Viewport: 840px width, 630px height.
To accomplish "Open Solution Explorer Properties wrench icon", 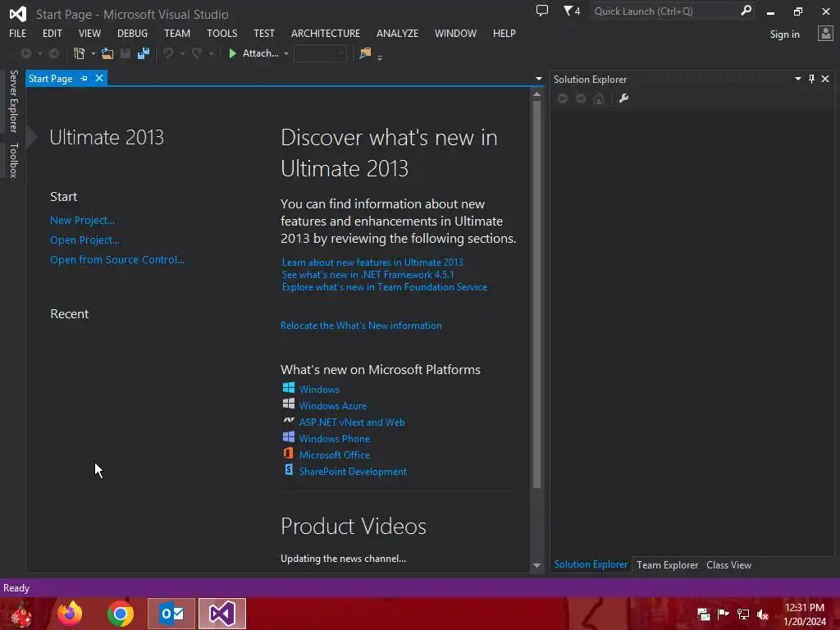I will coord(623,98).
